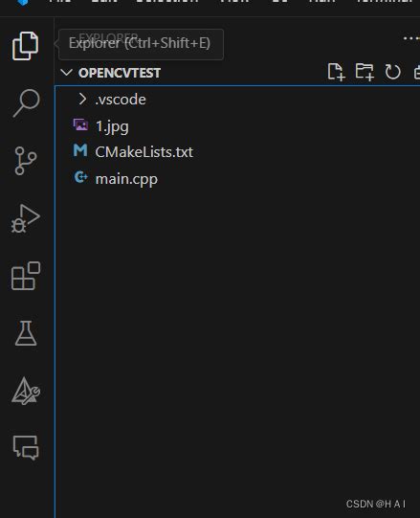Open the CMake tools icon
The width and height of the screenshot is (420, 518).
26,391
